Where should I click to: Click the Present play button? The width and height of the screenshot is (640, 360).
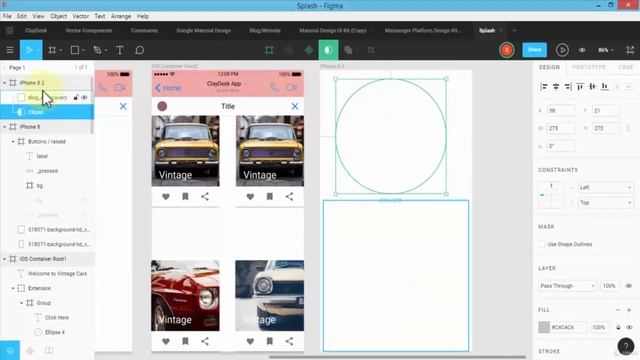tap(562, 50)
